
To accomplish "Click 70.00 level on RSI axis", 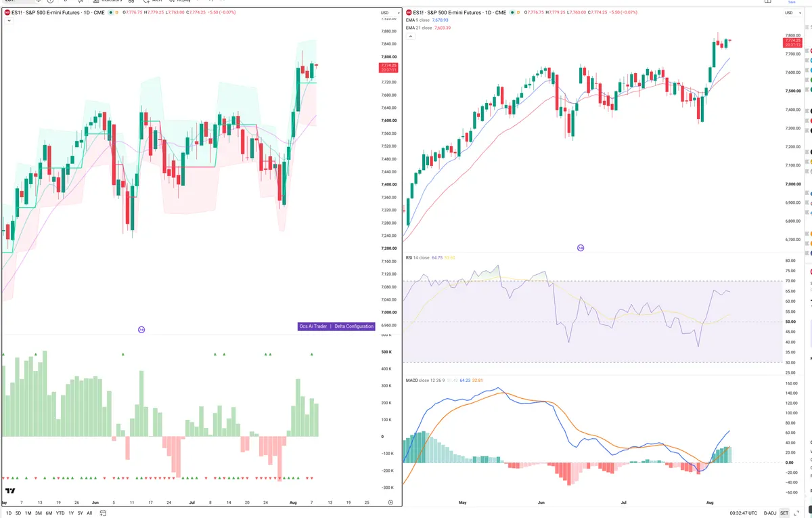I will coord(790,281).
